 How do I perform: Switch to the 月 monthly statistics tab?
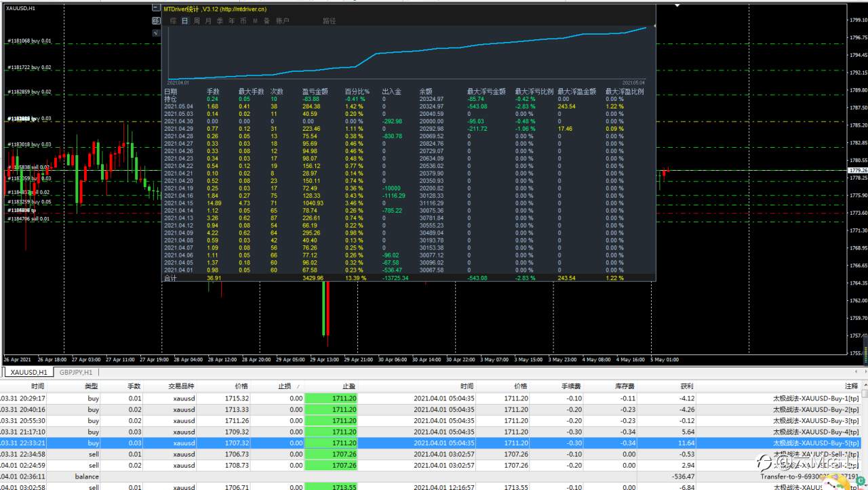[x=208, y=20]
